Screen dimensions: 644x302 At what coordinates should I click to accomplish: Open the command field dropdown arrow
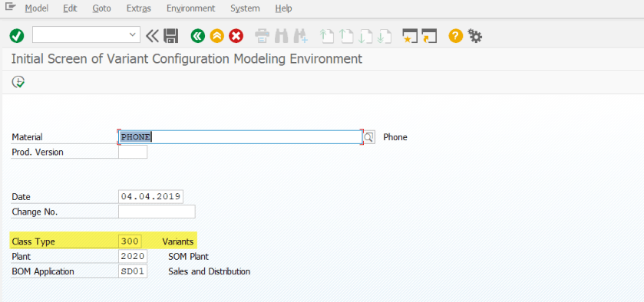coord(132,35)
